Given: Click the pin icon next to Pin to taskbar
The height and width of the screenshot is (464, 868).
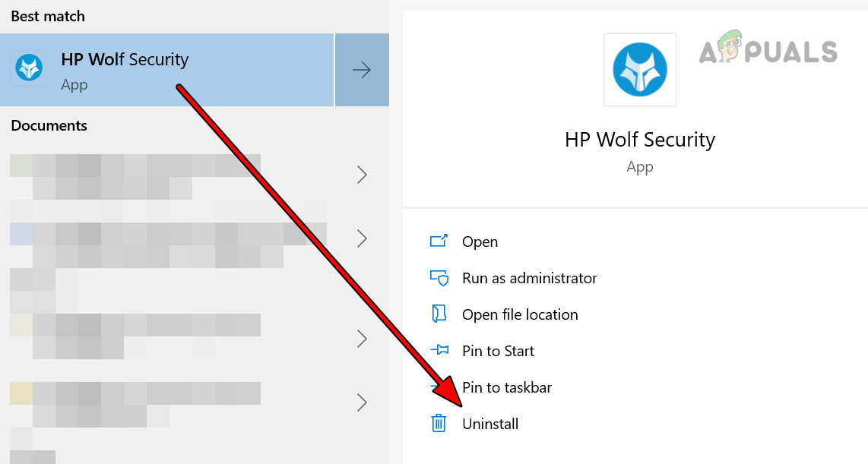Looking at the screenshot, I should point(439,387).
